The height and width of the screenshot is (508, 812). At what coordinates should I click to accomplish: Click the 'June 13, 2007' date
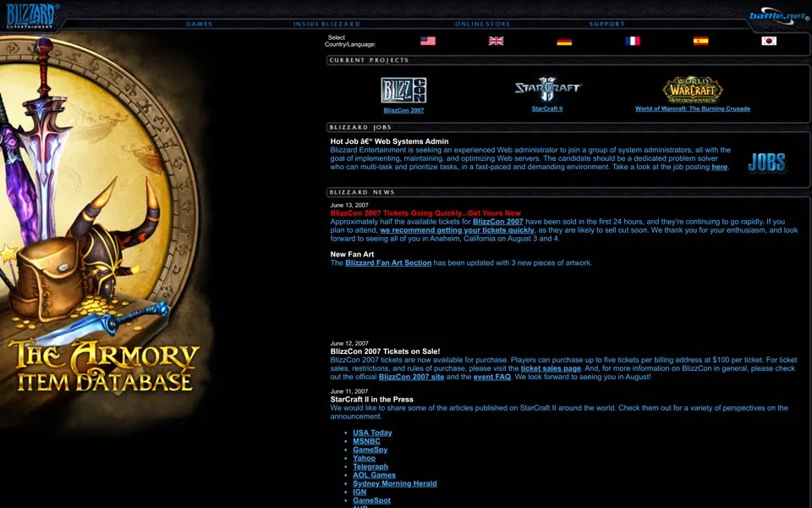349,205
